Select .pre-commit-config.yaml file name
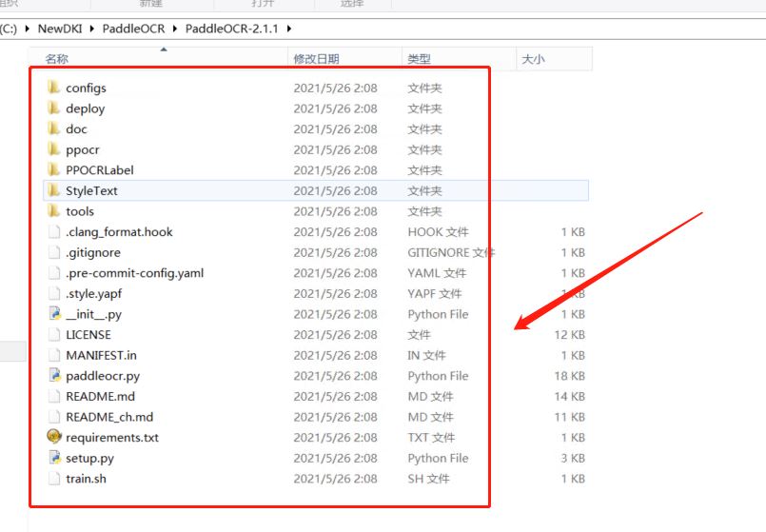This screenshot has width=766, height=532. pos(135,273)
